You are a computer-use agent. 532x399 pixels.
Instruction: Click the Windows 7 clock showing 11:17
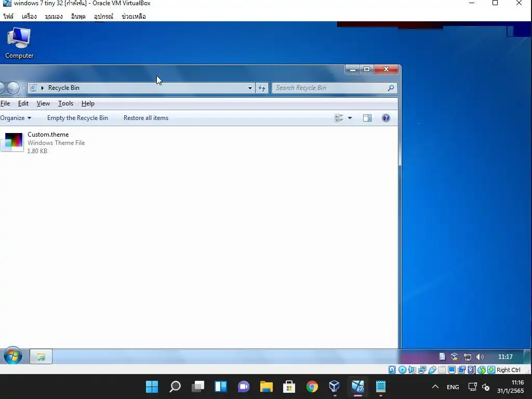pyautogui.click(x=505, y=356)
